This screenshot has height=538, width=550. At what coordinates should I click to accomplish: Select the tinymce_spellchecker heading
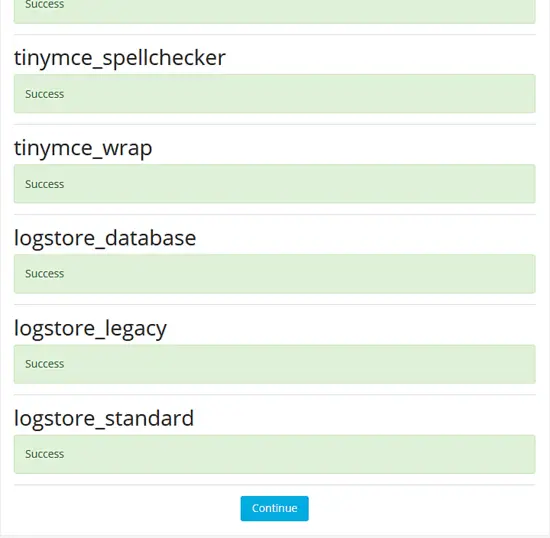[120, 58]
